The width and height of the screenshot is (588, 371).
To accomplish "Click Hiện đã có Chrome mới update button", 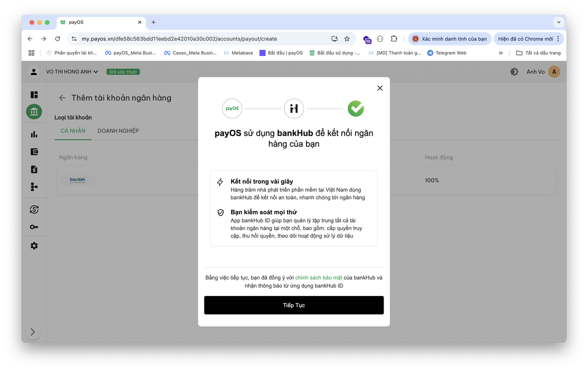I will coord(525,39).
